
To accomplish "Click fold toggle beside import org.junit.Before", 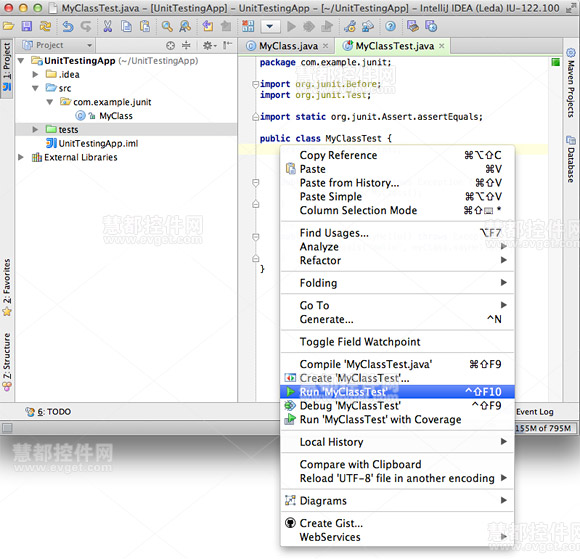I will pyautogui.click(x=255, y=84).
